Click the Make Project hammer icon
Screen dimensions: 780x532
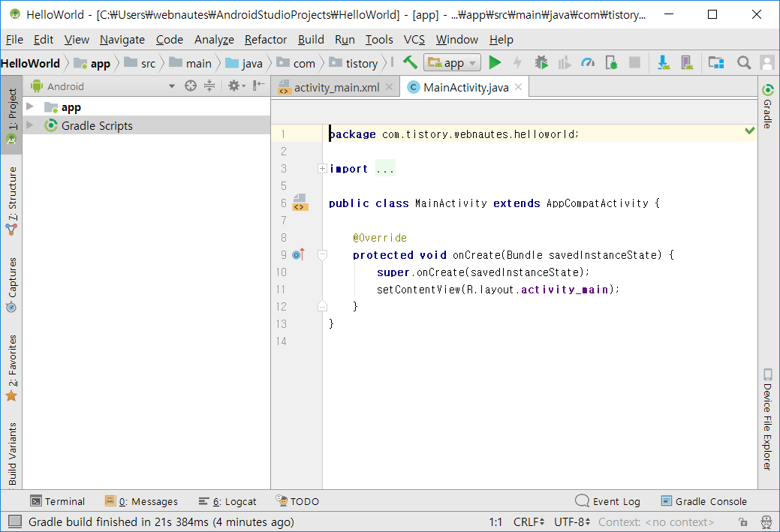(x=410, y=62)
